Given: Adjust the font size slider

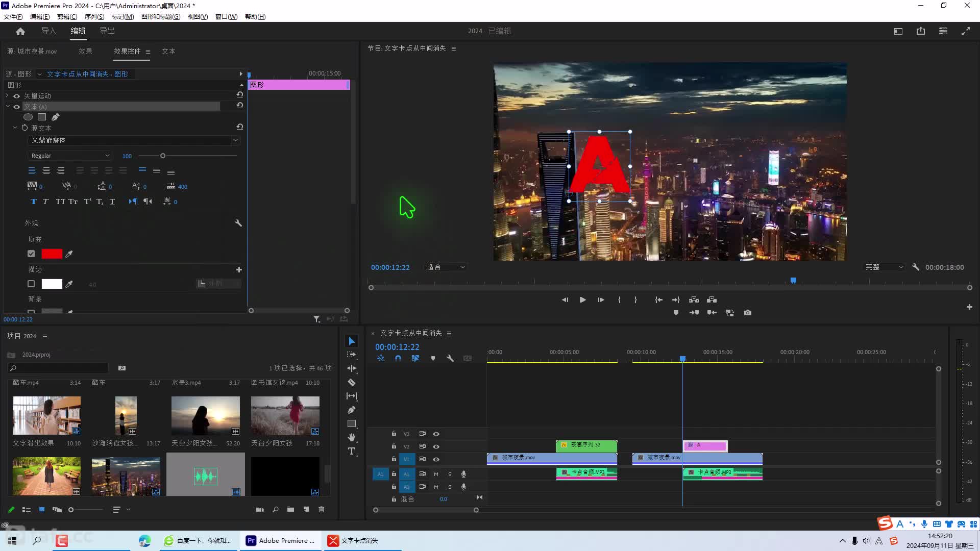Looking at the screenshot, I should 163,156.
